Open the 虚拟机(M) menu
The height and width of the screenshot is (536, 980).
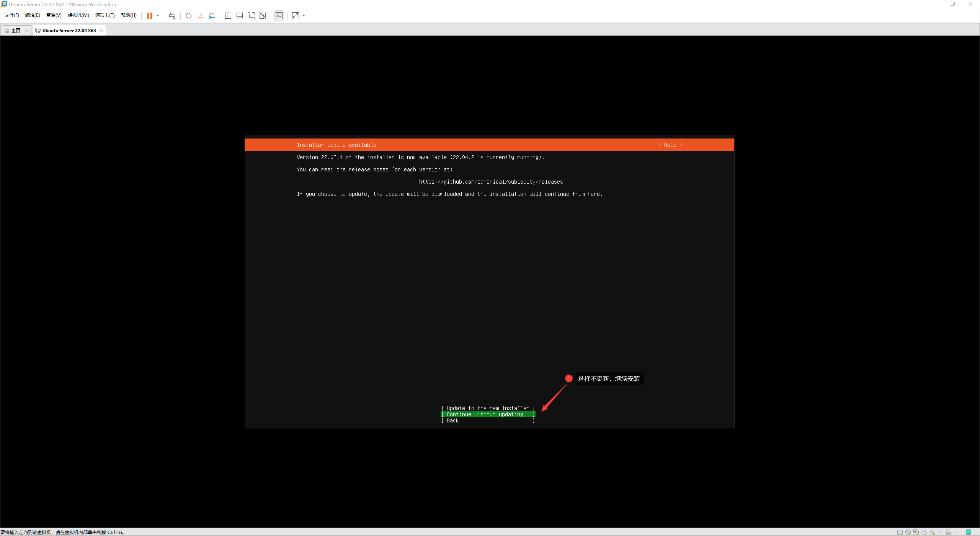pyautogui.click(x=78, y=15)
